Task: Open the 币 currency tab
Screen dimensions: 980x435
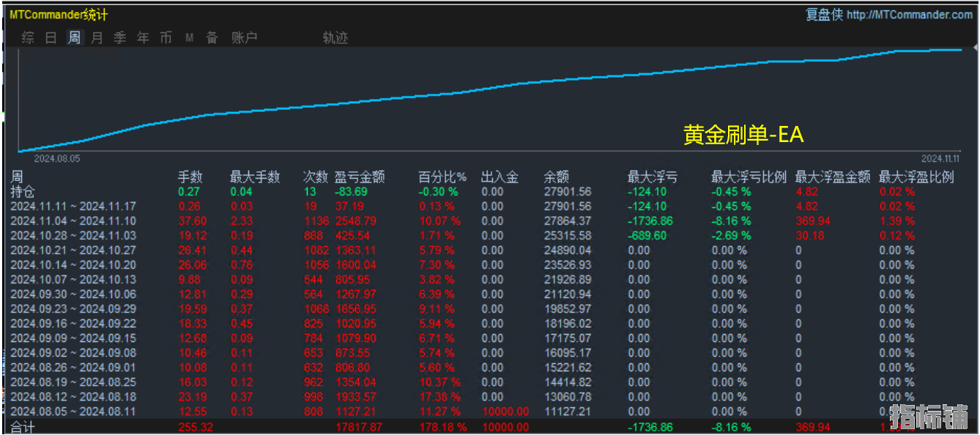Action: click(166, 37)
